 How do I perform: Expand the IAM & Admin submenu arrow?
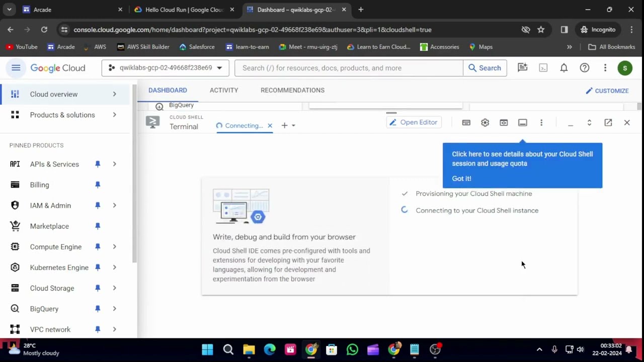click(x=114, y=205)
